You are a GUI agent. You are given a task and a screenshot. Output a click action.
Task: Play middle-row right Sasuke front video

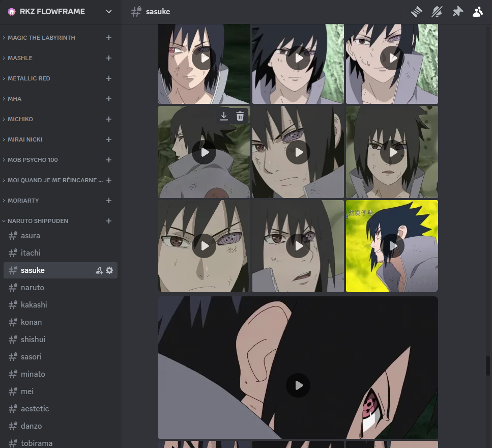coord(392,152)
